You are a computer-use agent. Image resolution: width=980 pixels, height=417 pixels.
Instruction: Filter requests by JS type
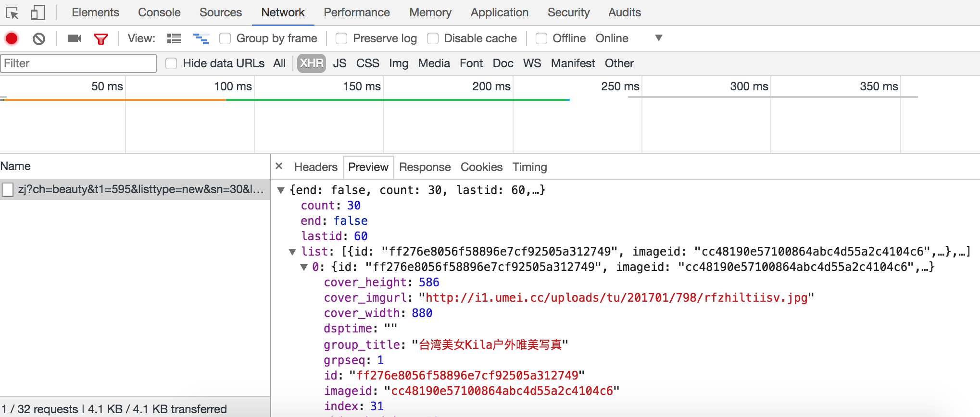coord(339,63)
